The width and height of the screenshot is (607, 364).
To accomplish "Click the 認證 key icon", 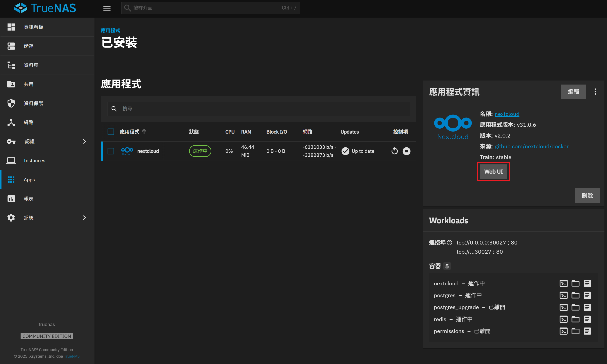I will point(11,142).
